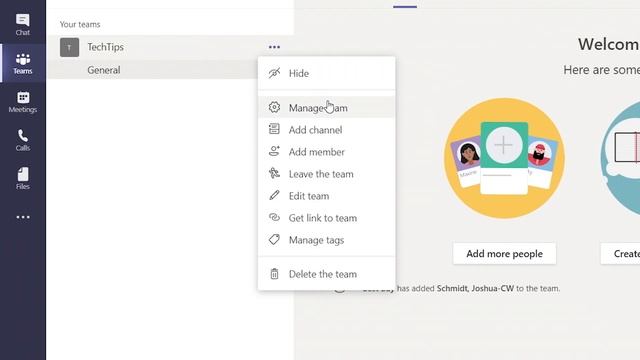Viewport: 640px width, 360px height.
Task: Click the Add channel icon
Action: [x=274, y=129]
